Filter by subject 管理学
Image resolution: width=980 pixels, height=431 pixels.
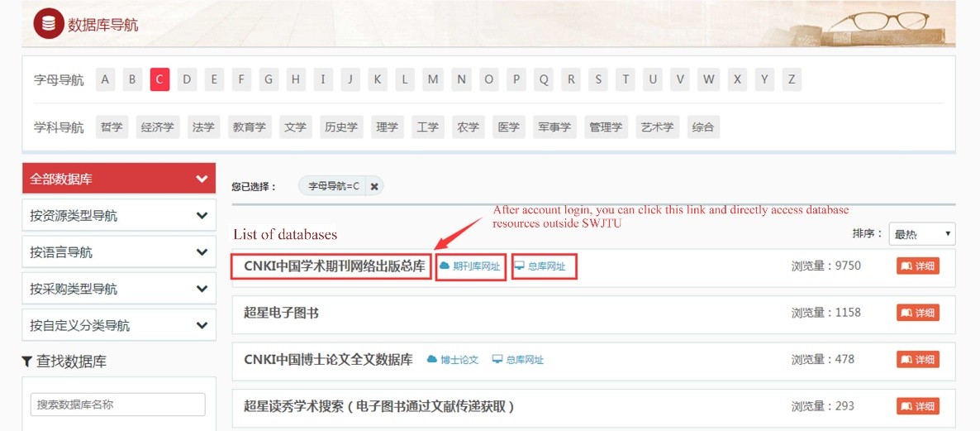pyautogui.click(x=605, y=127)
